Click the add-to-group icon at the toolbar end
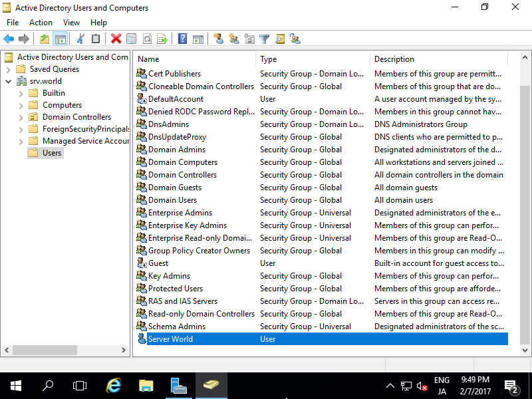 tap(295, 39)
